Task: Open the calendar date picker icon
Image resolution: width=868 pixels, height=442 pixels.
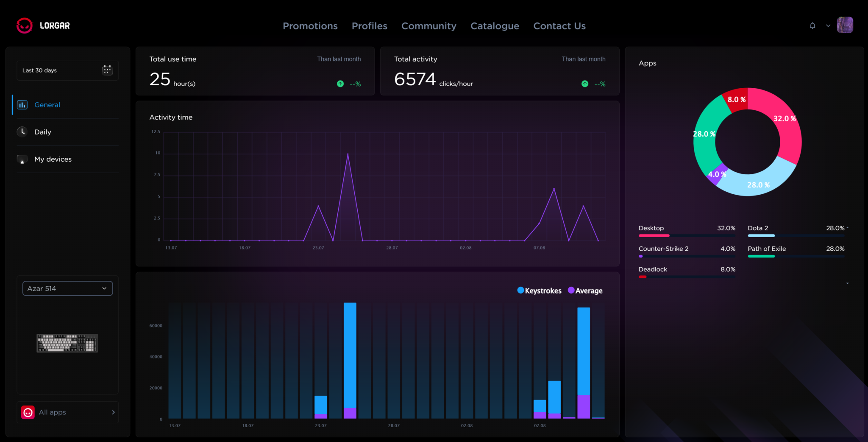Action: coord(107,70)
